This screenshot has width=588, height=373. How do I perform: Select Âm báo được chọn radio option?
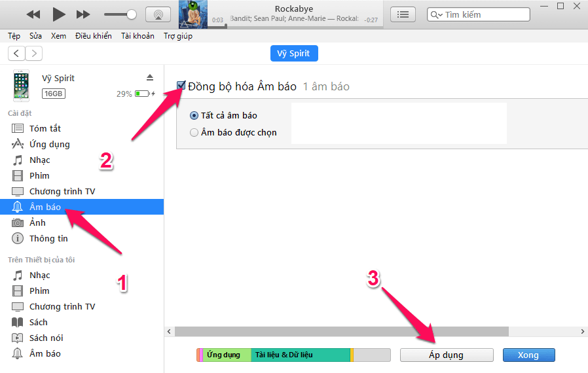194,133
